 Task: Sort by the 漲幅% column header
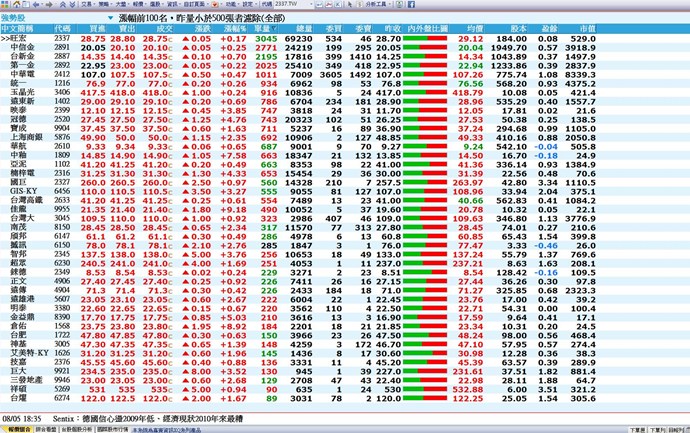click(x=233, y=30)
